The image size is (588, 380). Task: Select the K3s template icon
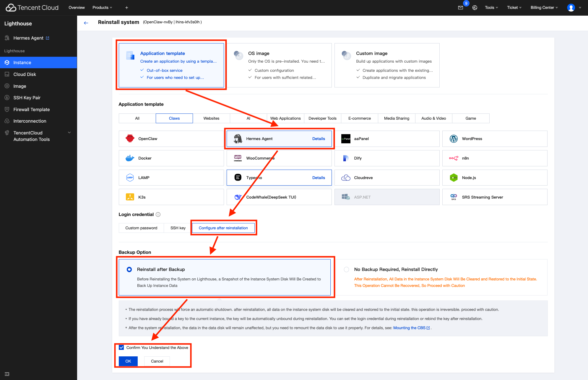pyautogui.click(x=130, y=197)
